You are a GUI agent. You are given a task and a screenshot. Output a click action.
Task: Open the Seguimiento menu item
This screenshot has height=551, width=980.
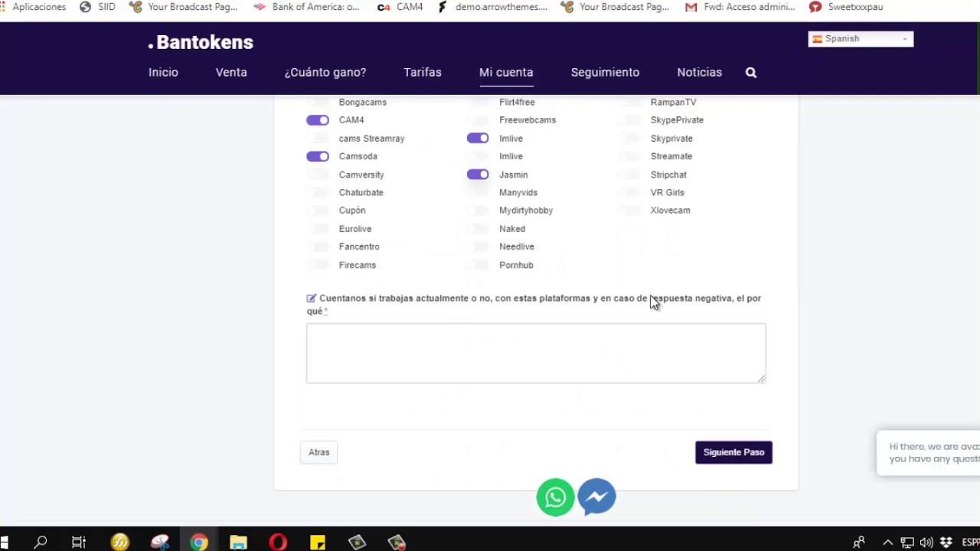(x=605, y=73)
